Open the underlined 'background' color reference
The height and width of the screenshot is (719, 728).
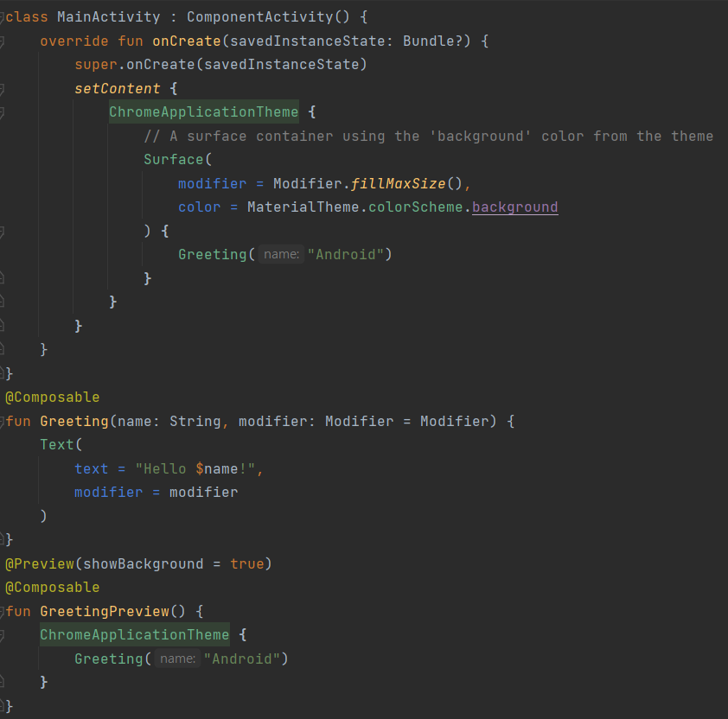click(515, 207)
